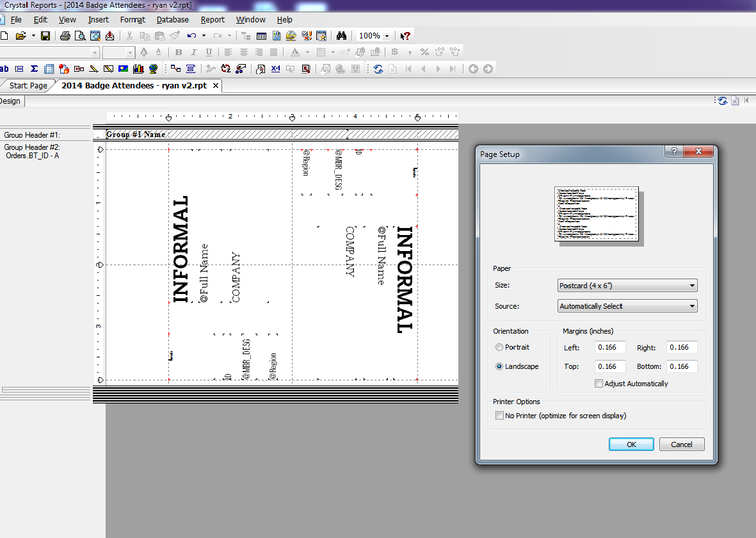Viewport: 756px width, 538px height.
Task: Export the report
Action: tap(109, 35)
